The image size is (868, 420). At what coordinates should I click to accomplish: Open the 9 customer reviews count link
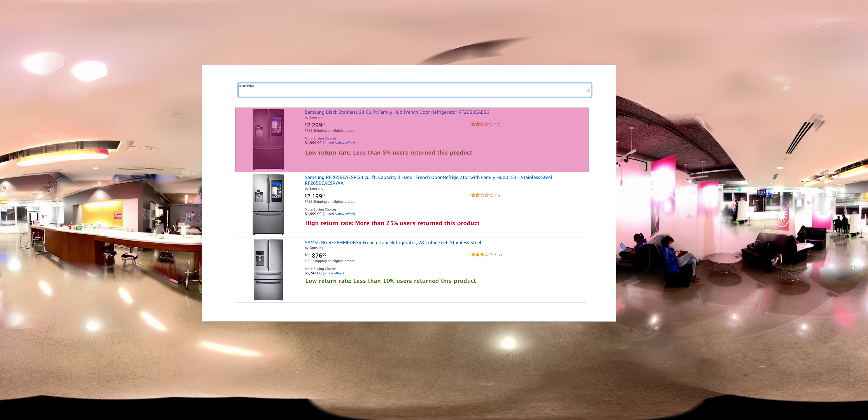point(499,196)
